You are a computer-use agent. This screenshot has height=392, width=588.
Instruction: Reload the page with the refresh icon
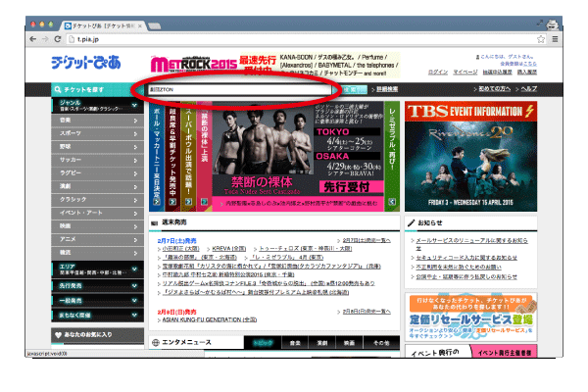pyautogui.click(x=58, y=39)
